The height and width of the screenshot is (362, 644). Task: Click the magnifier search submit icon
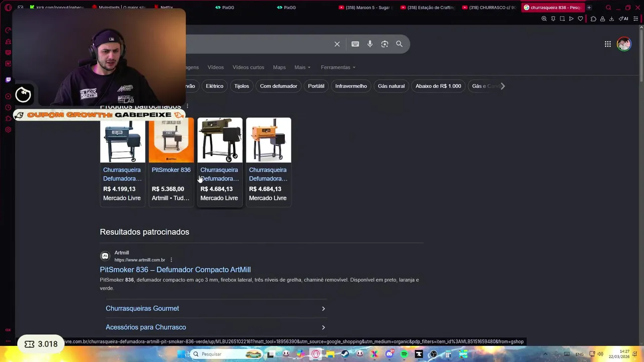[399, 44]
